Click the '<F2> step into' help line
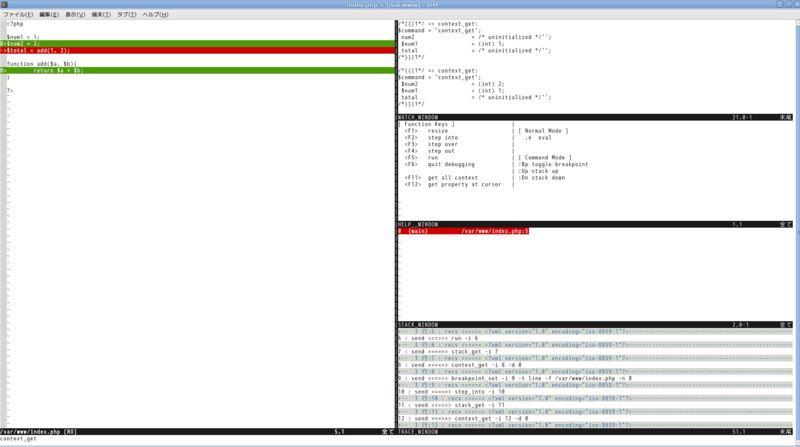Screen dimensions: 800x447 pyautogui.click(x=431, y=137)
